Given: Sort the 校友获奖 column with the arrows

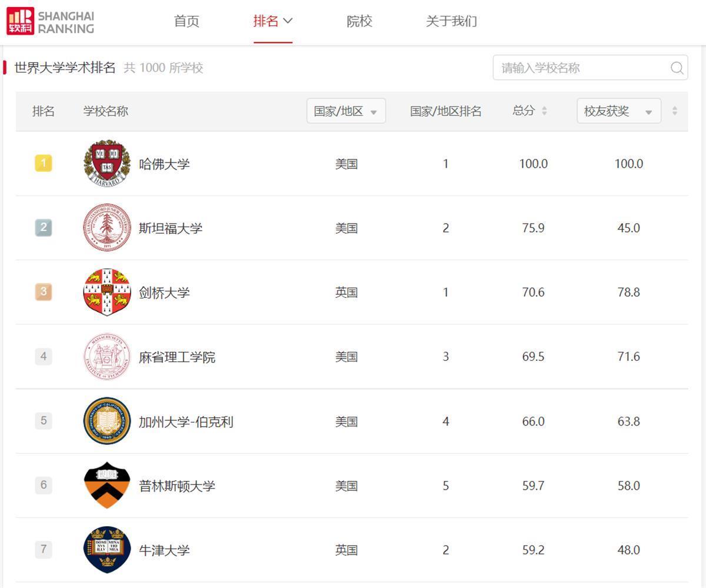Looking at the screenshot, I should (x=675, y=111).
